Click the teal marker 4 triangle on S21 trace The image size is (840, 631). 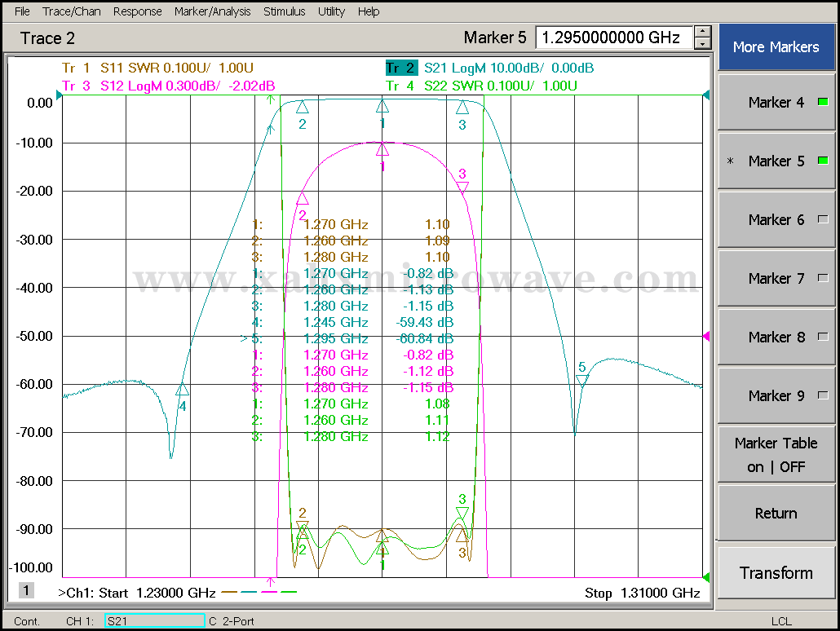click(x=182, y=390)
